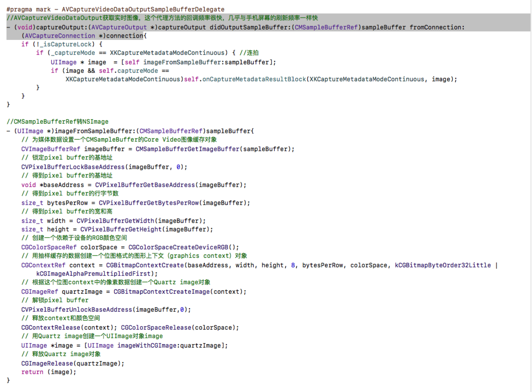Click the pragma mark AVCaptureVideoDataOutputSampleBufferDelegate line
This screenshot has width=532, height=392.
point(115,9)
